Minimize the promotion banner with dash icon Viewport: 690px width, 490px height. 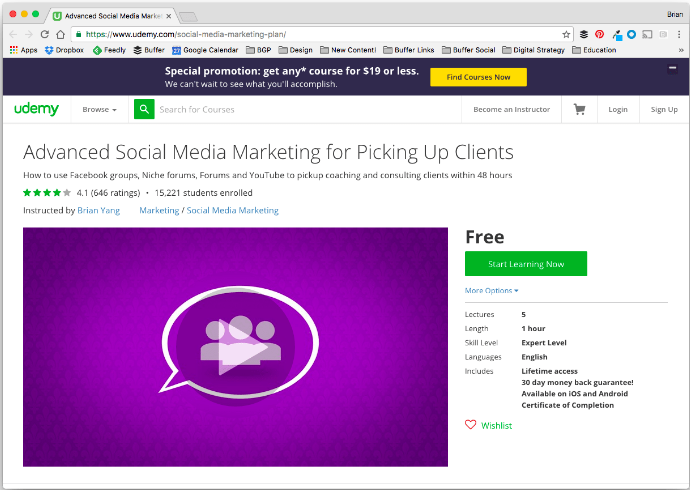point(672,68)
